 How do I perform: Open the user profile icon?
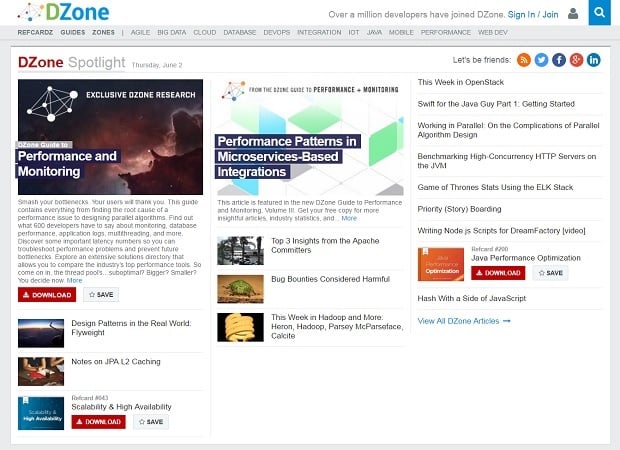573,14
